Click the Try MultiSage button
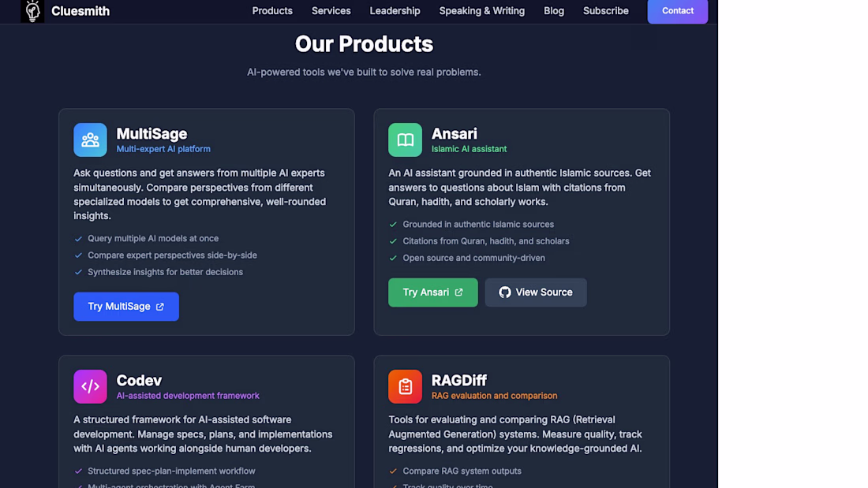Screen dimensions: 868x488 tap(126, 307)
